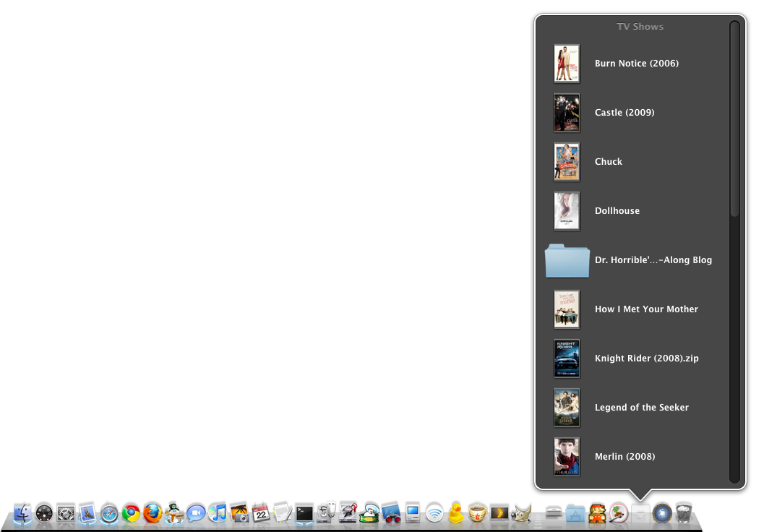
Task: Launch Dashboard gauge icon in dock
Action: 44,513
